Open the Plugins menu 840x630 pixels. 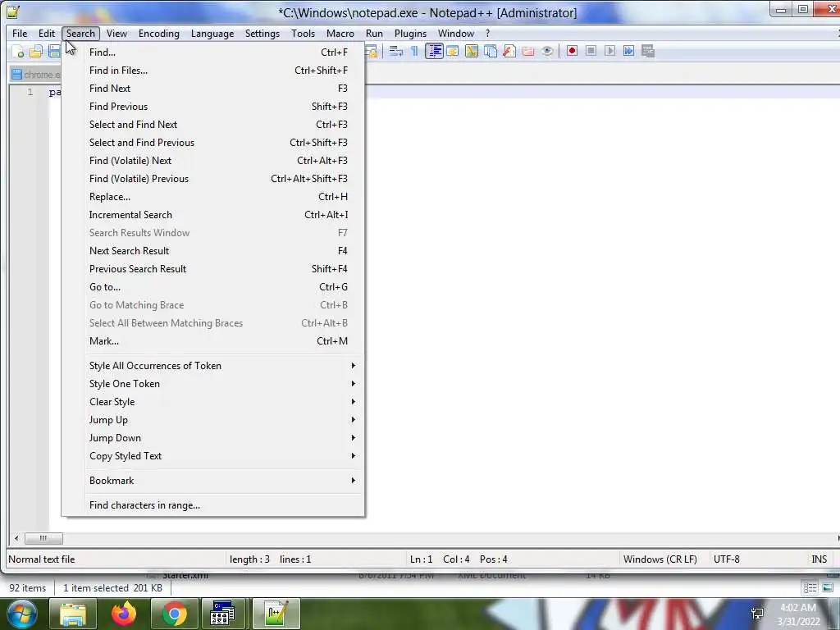pos(411,33)
